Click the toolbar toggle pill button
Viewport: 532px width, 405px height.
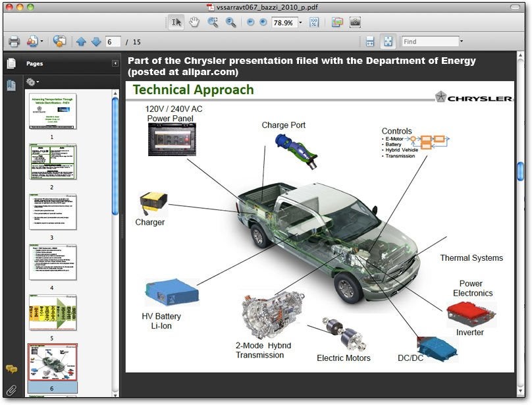tap(515, 7)
